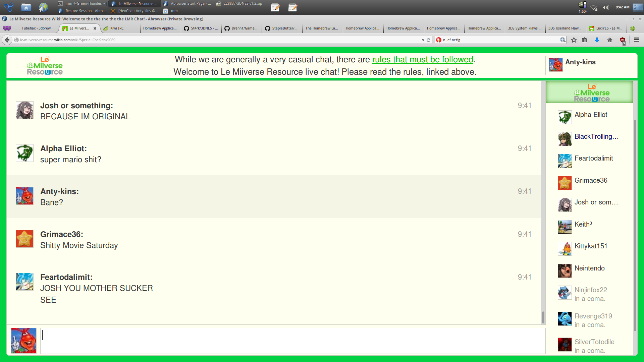Viewport: 644px width, 362px height.
Task: Switch to the Drenn1/Game tab
Action: (242, 28)
